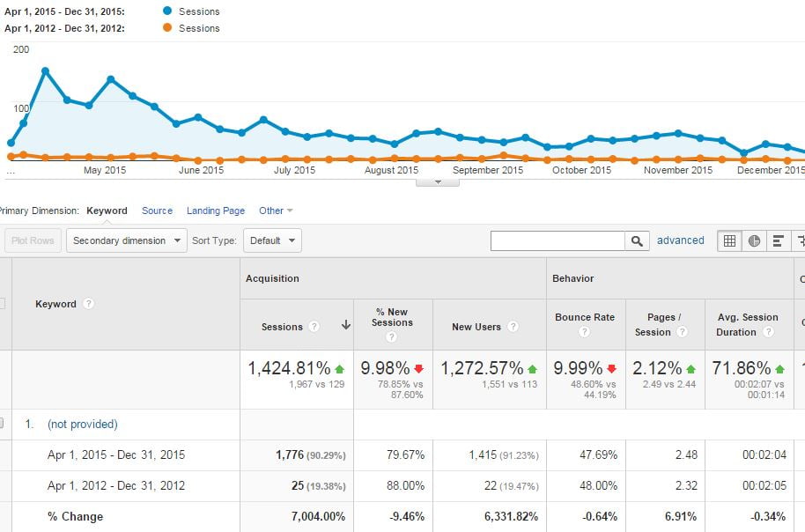The width and height of the screenshot is (805, 532).
Task: Switch to Data table view icon
Action: (x=729, y=240)
